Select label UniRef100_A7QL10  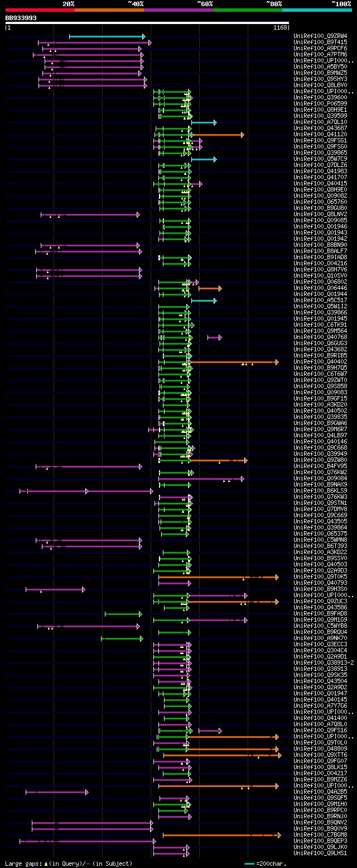[x=320, y=122]
